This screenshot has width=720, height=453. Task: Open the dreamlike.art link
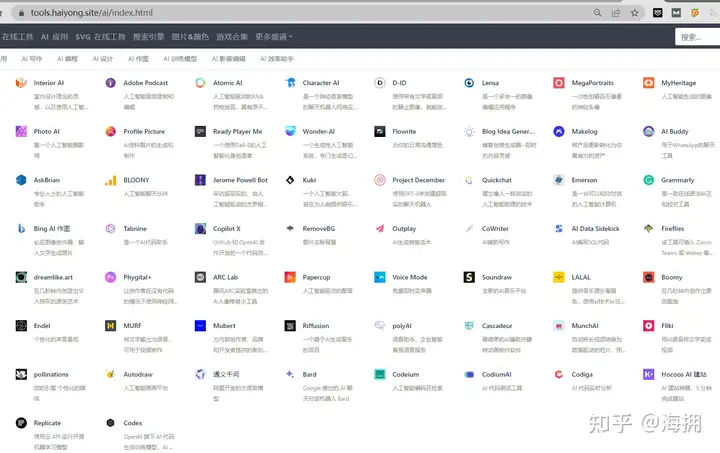click(53, 277)
